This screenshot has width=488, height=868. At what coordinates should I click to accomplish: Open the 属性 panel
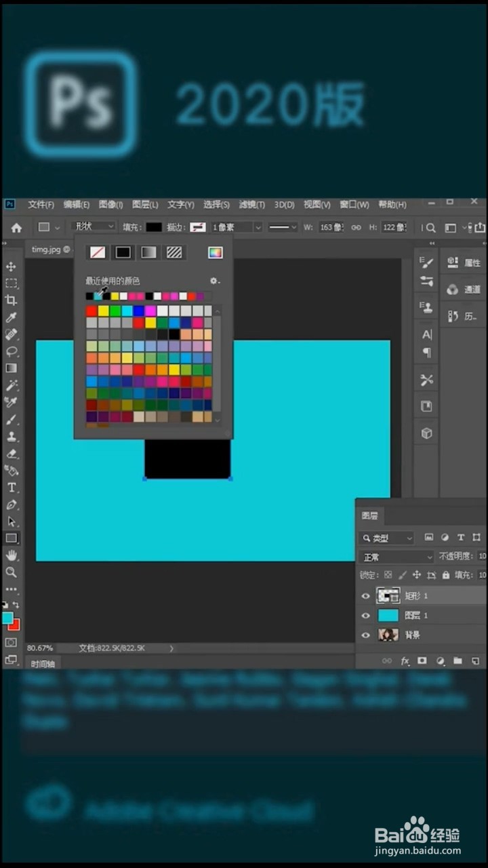(x=464, y=262)
